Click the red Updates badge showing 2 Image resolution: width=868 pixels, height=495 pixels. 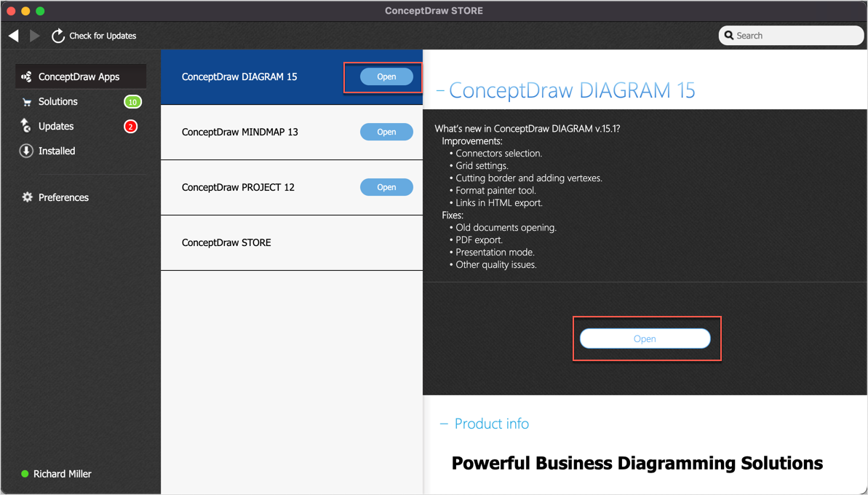tap(131, 127)
